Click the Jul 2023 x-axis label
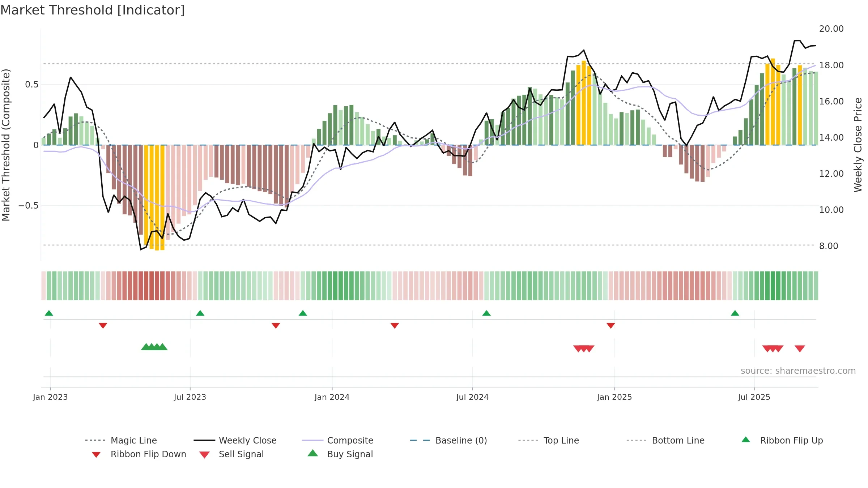Viewport: 868px width, 488px height. [190, 397]
